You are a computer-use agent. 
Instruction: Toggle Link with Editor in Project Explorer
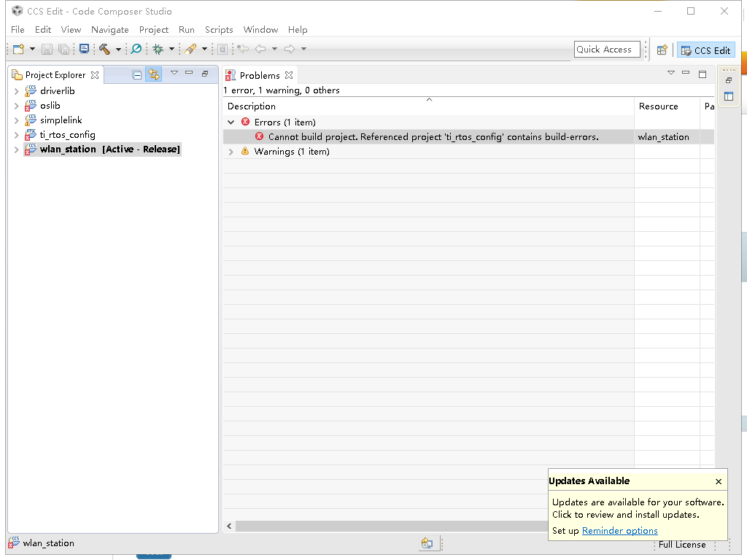(153, 74)
